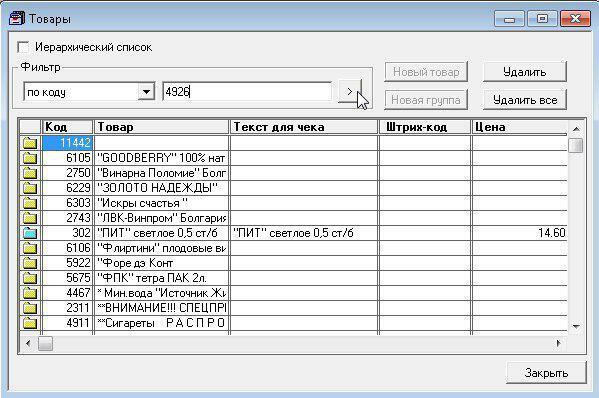Click folder icon for ЛВК-Винпром row
The image size is (599, 398).
pyautogui.click(x=30, y=218)
